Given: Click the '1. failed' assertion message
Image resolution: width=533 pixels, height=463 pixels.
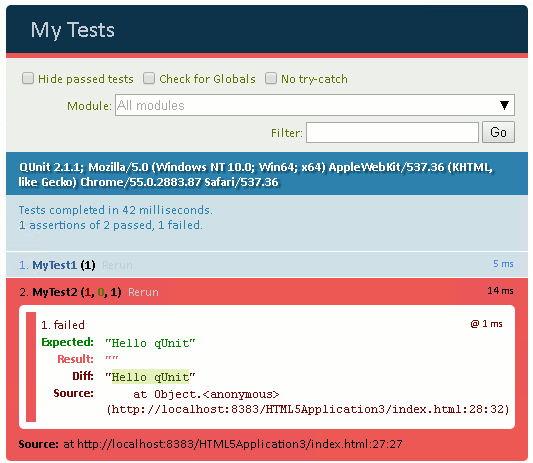Looking at the screenshot, I should 63,325.
